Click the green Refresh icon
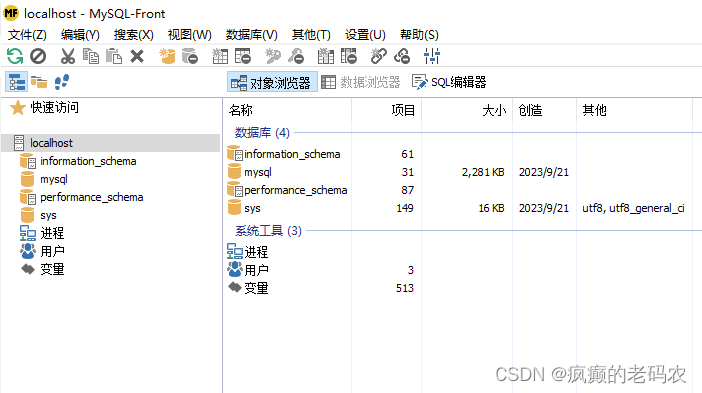 point(15,56)
